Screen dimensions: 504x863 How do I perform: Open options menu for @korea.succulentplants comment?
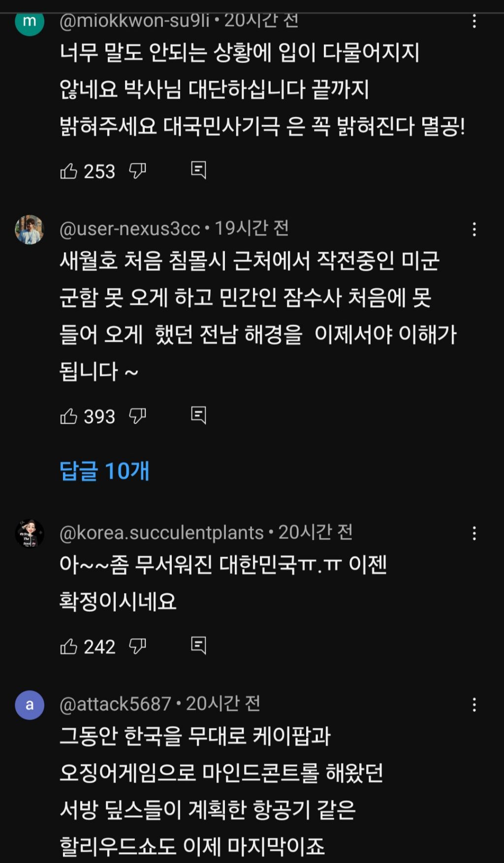(x=474, y=533)
